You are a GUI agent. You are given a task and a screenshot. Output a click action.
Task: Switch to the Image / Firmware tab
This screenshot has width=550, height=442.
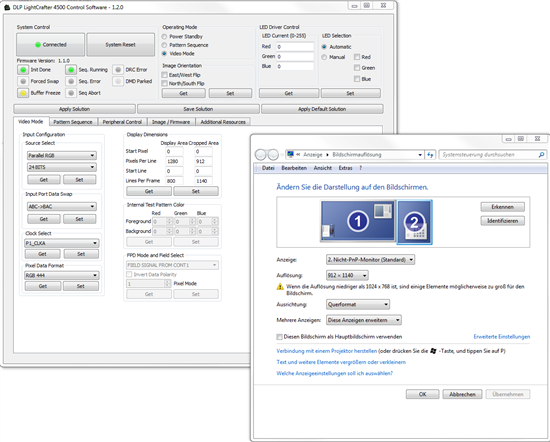[171, 122]
